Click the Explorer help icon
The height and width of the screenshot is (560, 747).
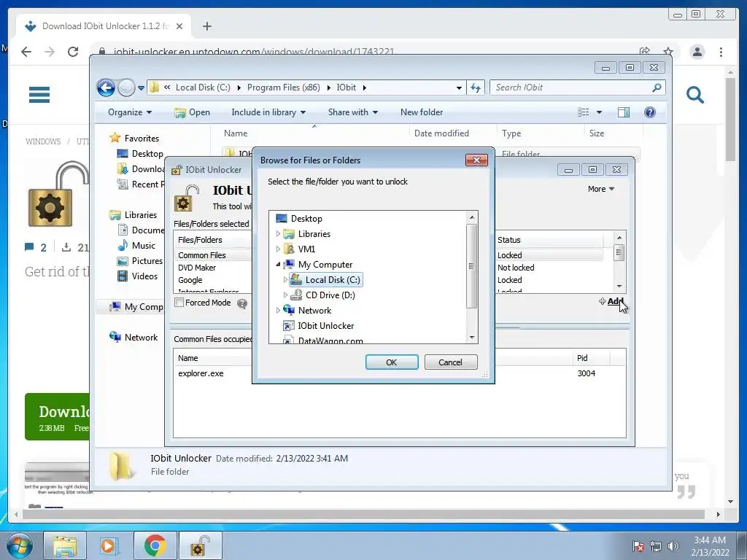pos(650,112)
